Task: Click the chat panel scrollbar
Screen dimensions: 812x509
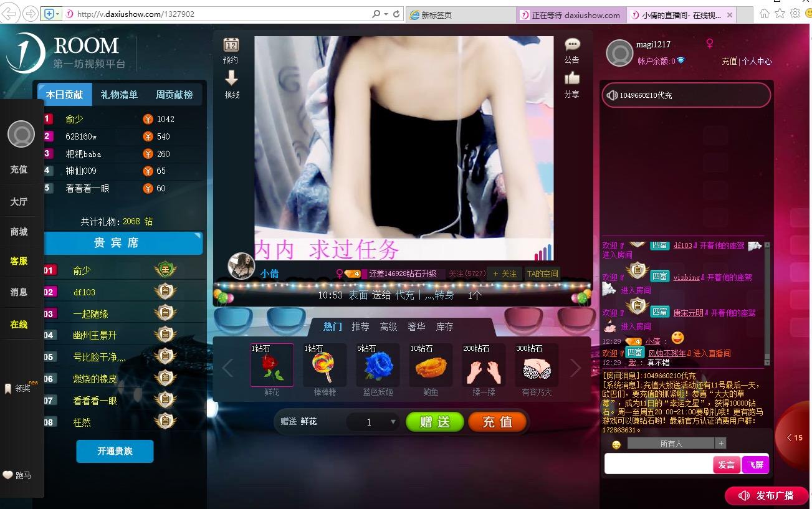Action: click(x=767, y=305)
